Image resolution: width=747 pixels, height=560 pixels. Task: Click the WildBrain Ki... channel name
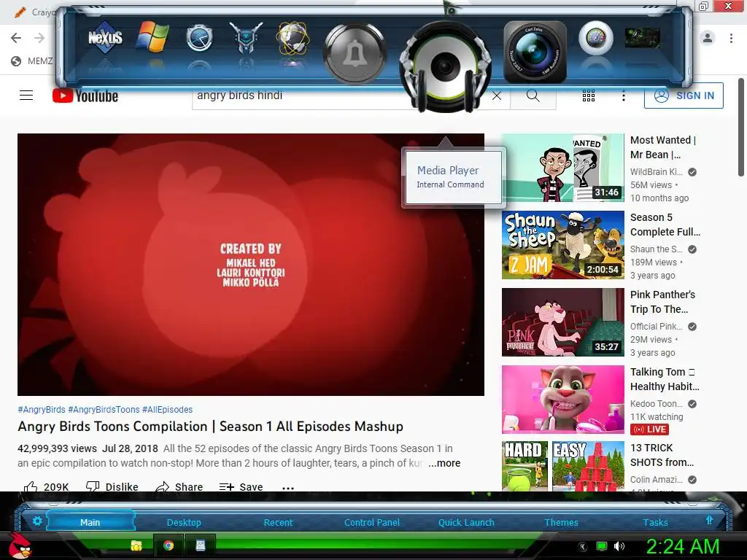pos(656,172)
